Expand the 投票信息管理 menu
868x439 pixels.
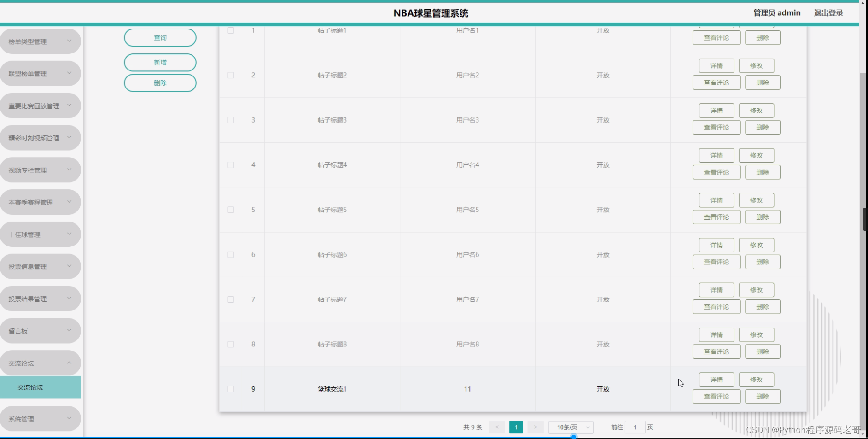click(41, 266)
